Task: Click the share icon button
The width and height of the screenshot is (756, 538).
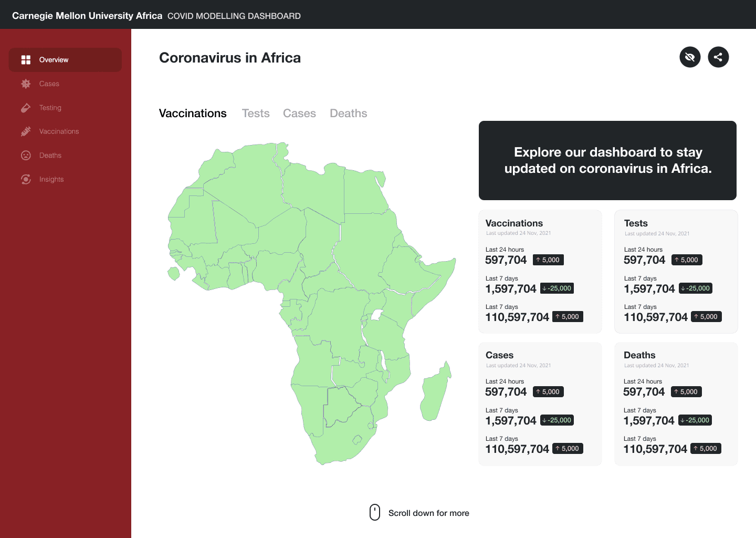Action: tap(718, 57)
